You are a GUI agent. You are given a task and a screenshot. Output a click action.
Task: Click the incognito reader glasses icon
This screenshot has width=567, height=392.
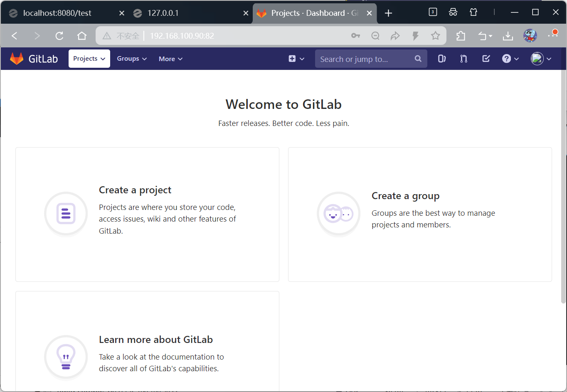[x=453, y=12]
